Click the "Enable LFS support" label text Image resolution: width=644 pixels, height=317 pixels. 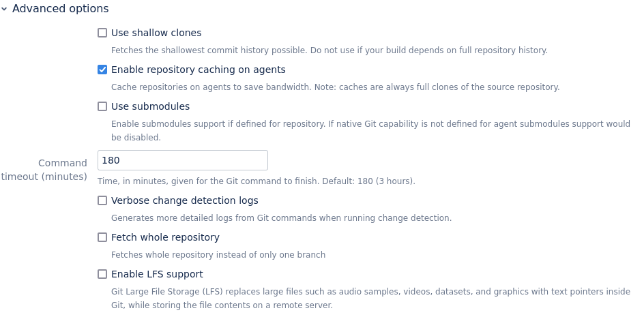click(x=157, y=274)
